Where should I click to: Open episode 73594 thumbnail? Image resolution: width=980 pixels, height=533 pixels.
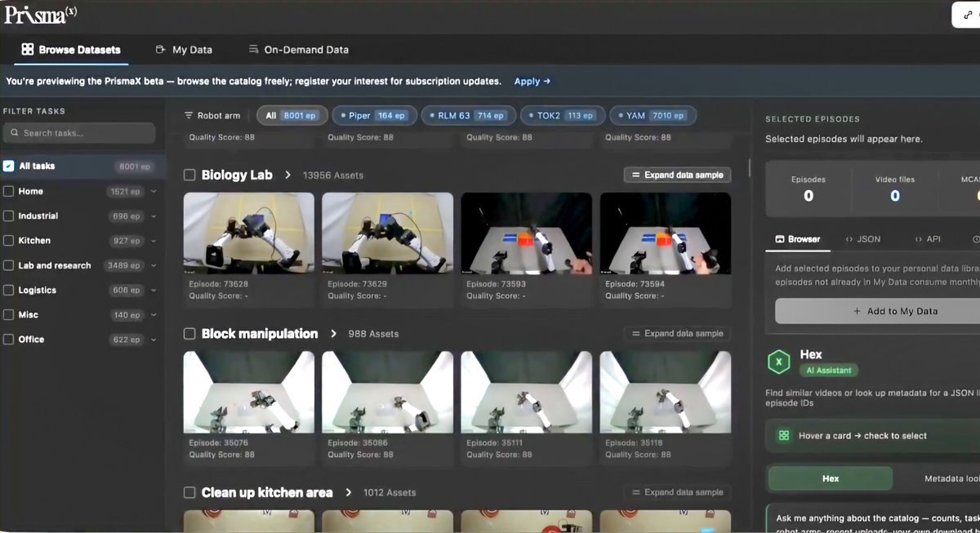point(666,233)
